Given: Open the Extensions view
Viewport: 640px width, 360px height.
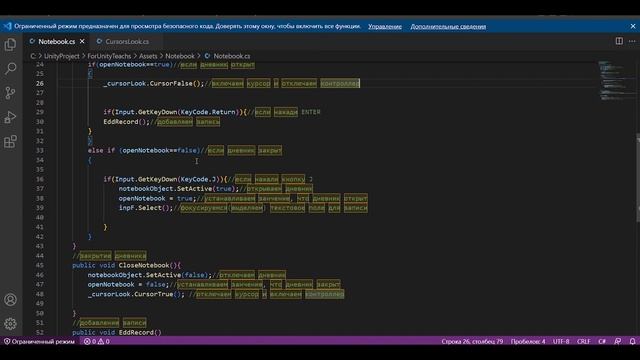Looking at the screenshot, I should point(10,142).
